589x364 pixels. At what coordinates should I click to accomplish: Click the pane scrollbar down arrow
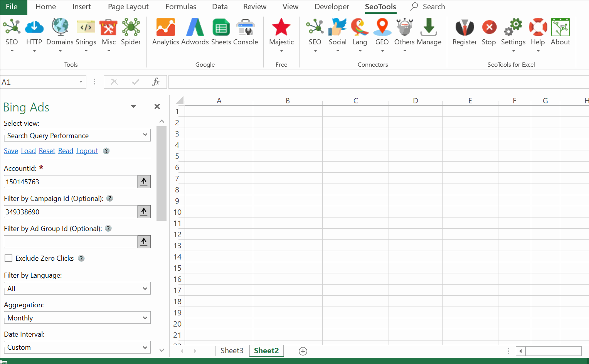[162, 351]
